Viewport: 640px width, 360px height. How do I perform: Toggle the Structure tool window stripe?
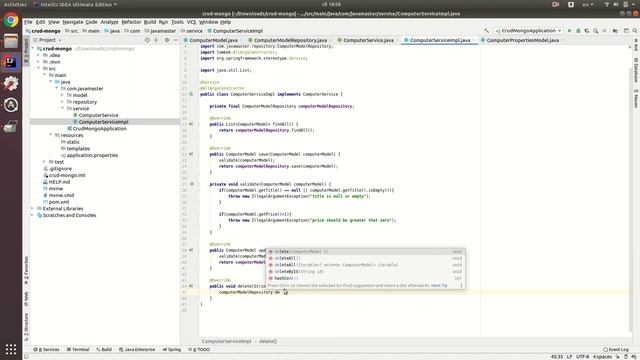pos(27,327)
